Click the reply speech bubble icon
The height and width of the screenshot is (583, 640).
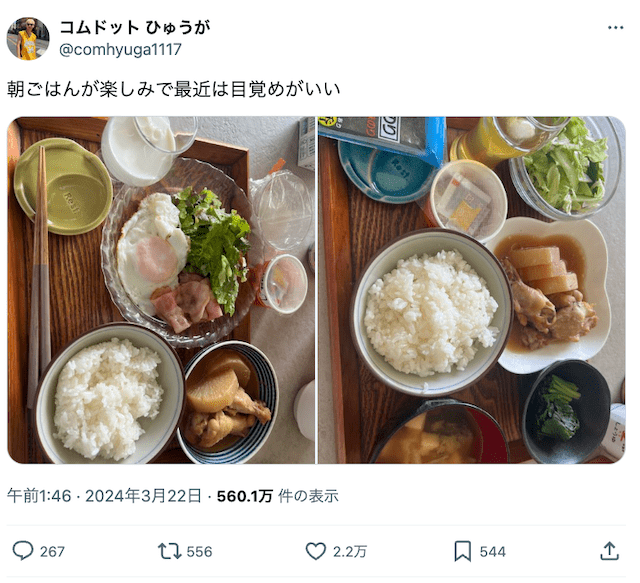[x=23, y=551]
